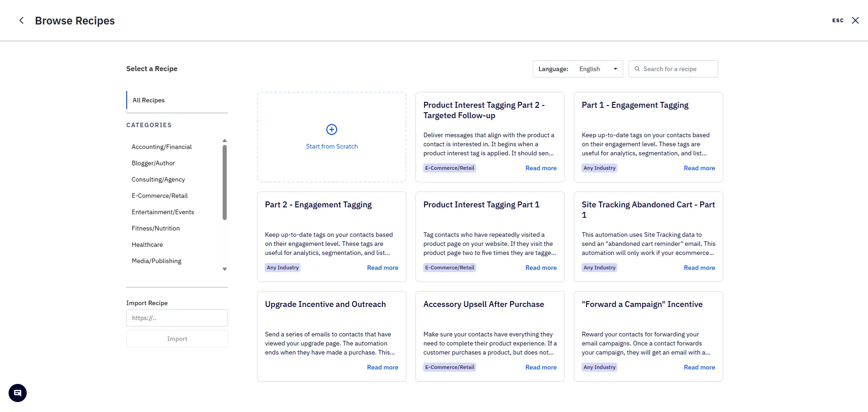The height and width of the screenshot is (412, 868).
Task: Open the Product Interest Tagging Part 1 recipe
Action: 481,205
